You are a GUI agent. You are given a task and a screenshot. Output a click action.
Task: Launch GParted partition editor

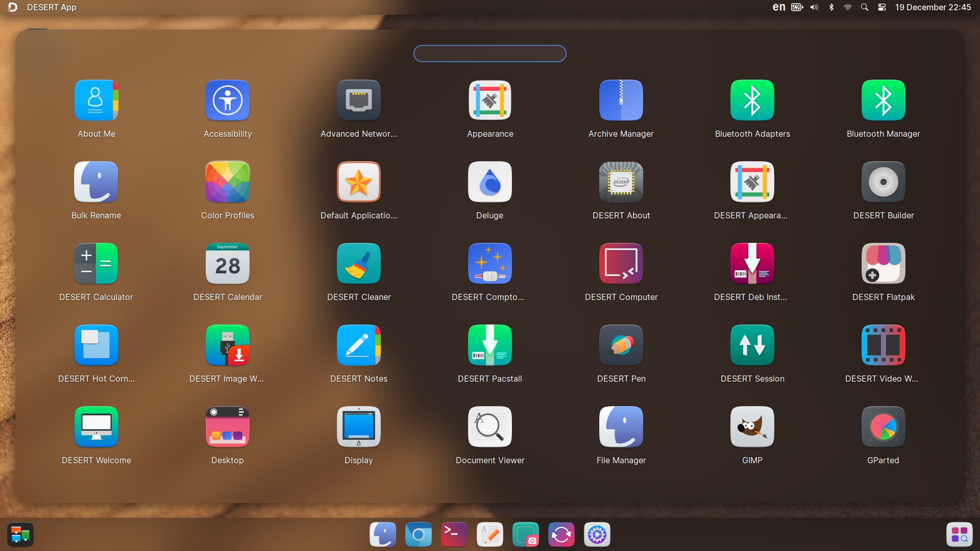click(x=883, y=428)
